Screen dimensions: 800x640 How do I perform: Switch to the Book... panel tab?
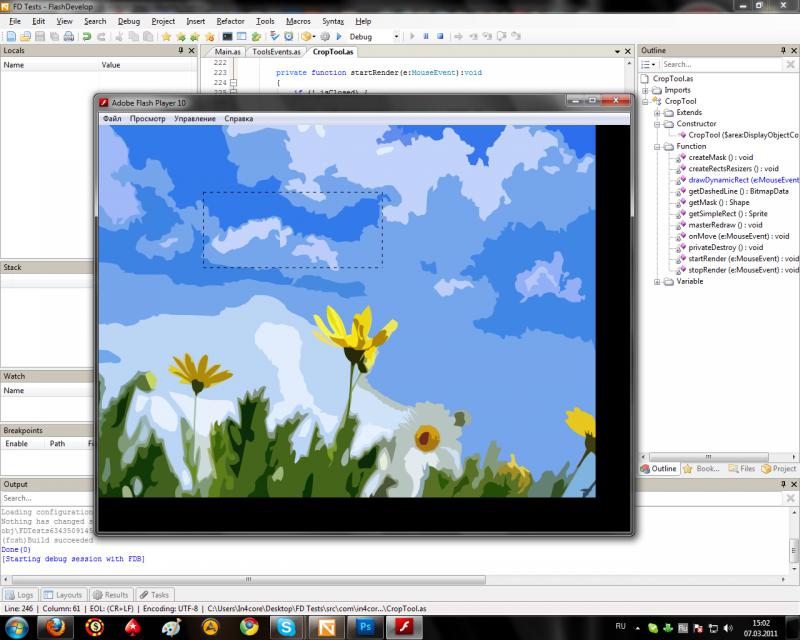[x=702, y=469]
